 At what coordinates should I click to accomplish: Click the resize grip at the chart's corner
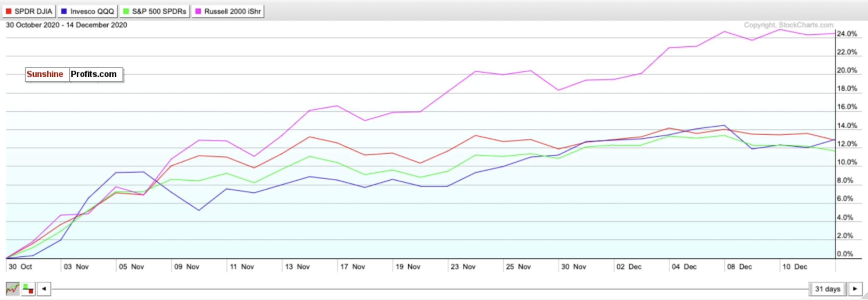(865, 296)
